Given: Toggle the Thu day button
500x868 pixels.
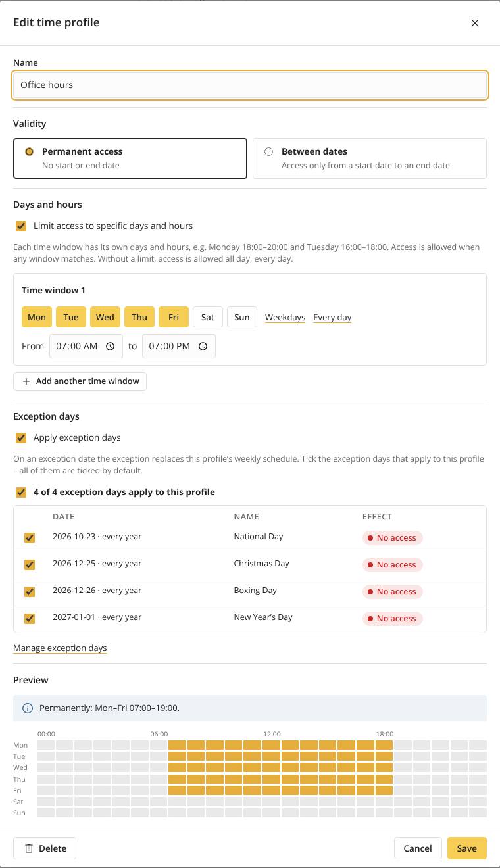Looking at the screenshot, I should coord(139,317).
